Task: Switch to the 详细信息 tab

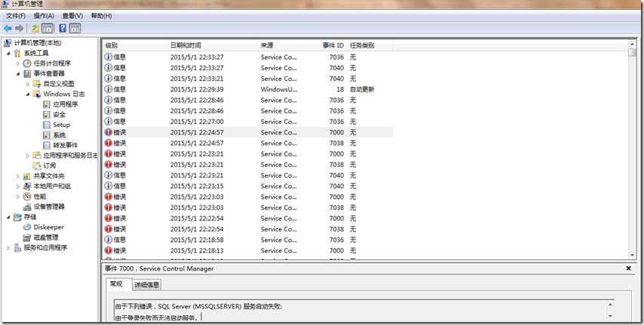Action: tap(147, 285)
